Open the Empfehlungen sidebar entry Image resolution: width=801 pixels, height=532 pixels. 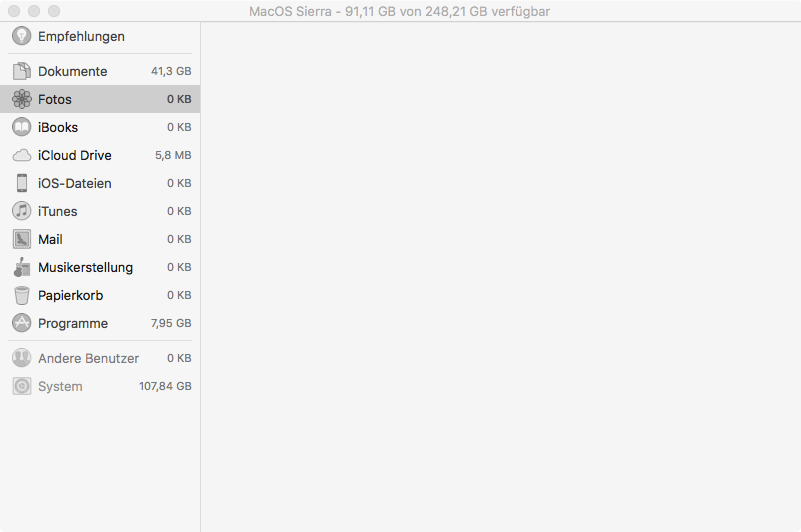click(100, 36)
